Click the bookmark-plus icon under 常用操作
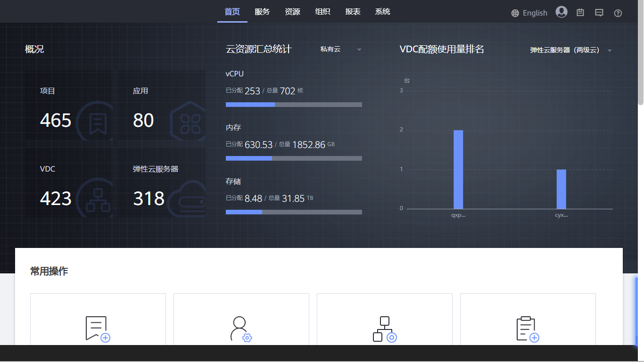644x362 pixels. click(x=98, y=328)
